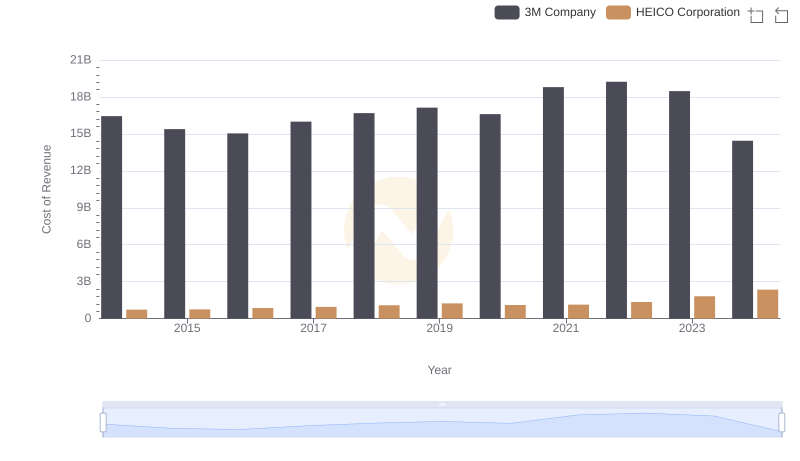Image resolution: width=800 pixels, height=461 pixels.
Task: Click the 21B y-axis label
Action: tap(81, 60)
